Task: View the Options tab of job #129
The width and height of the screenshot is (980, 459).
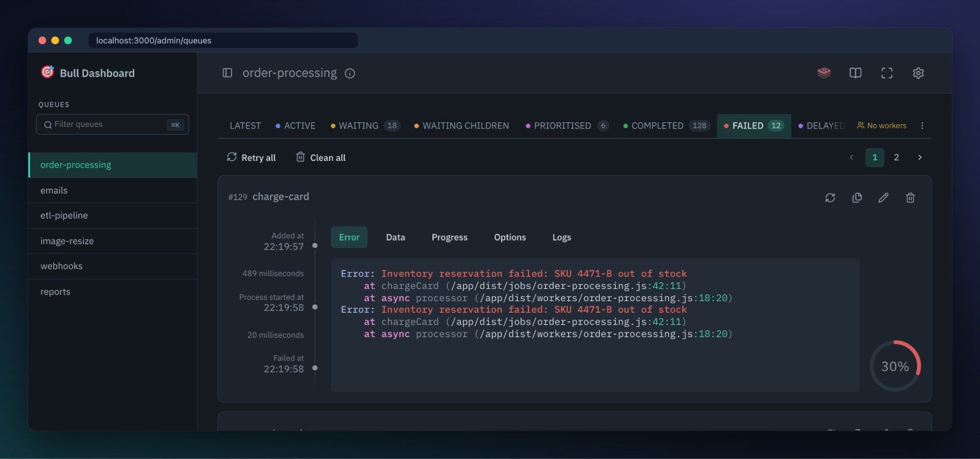Action: pos(510,237)
